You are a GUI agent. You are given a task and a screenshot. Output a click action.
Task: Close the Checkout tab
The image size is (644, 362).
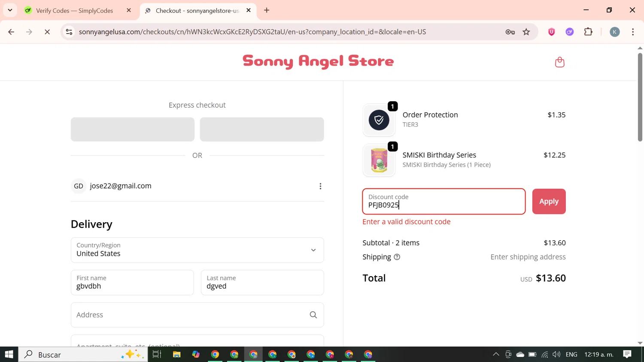pos(249,10)
